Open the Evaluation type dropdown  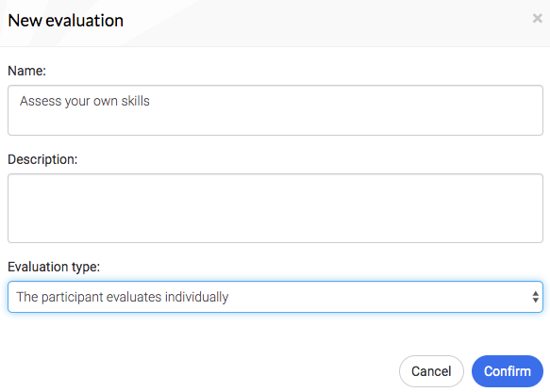[x=275, y=297]
